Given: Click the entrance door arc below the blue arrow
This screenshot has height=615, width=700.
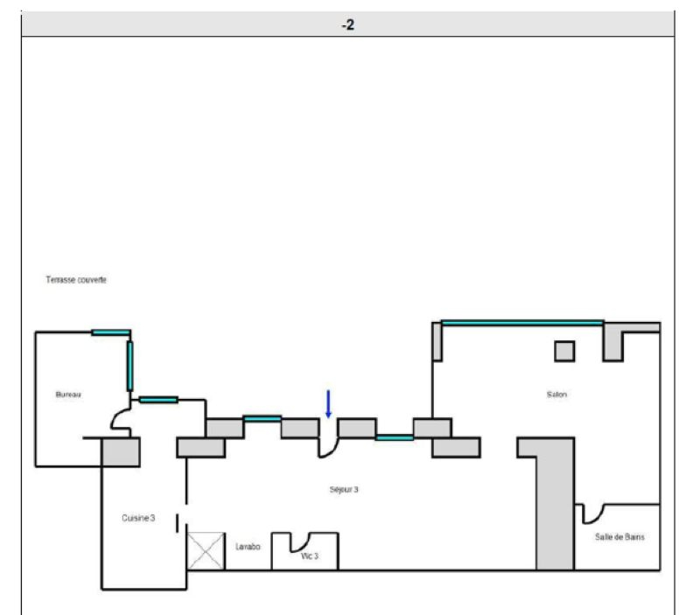Looking at the screenshot, I should pyautogui.click(x=325, y=448).
